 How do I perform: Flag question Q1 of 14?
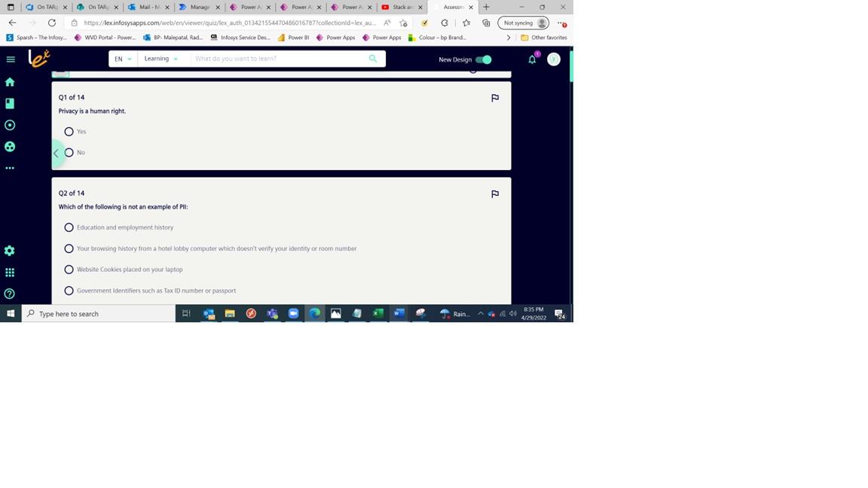(495, 97)
